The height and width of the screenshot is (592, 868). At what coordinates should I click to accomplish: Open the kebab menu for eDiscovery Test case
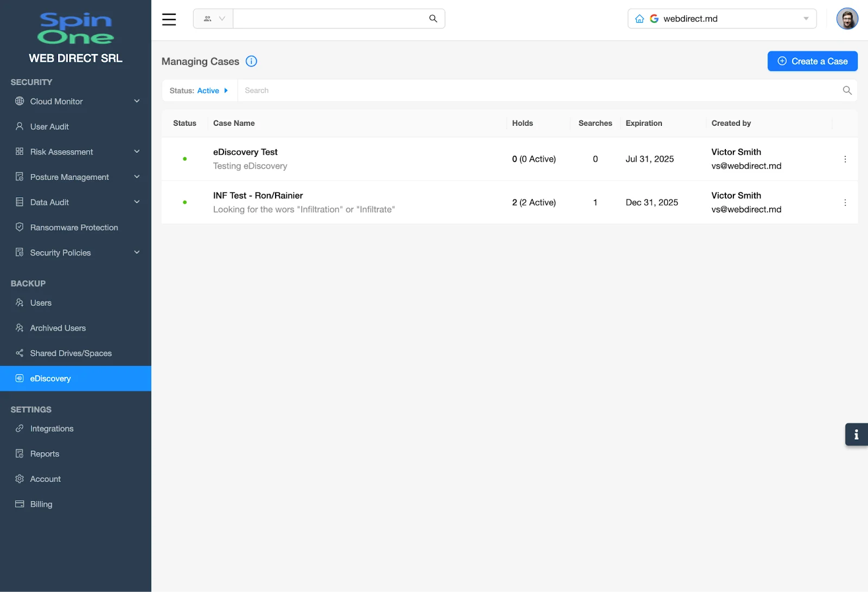[x=845, y=159]
